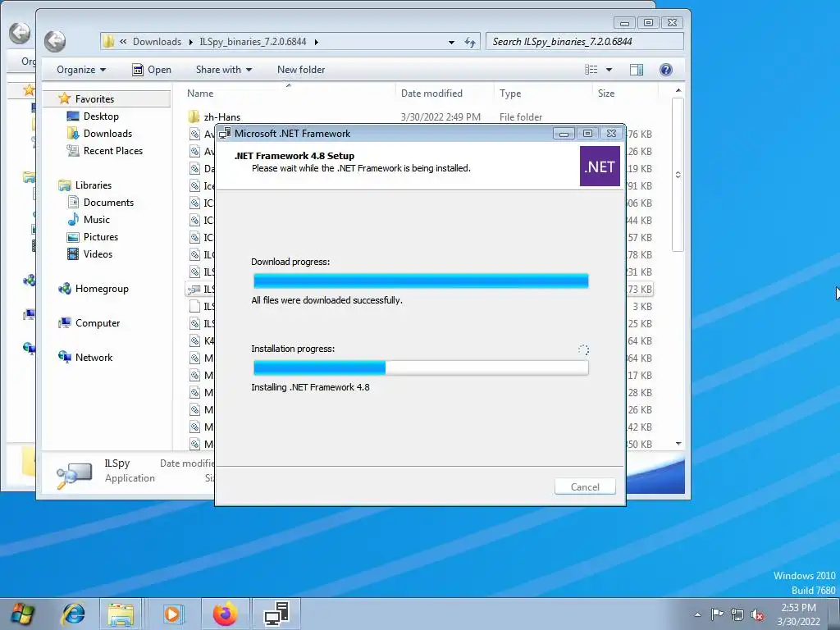Click the .NET setup taskbar icon
Image resolution: width=840 pixels, height=630 pixels.
277,614
